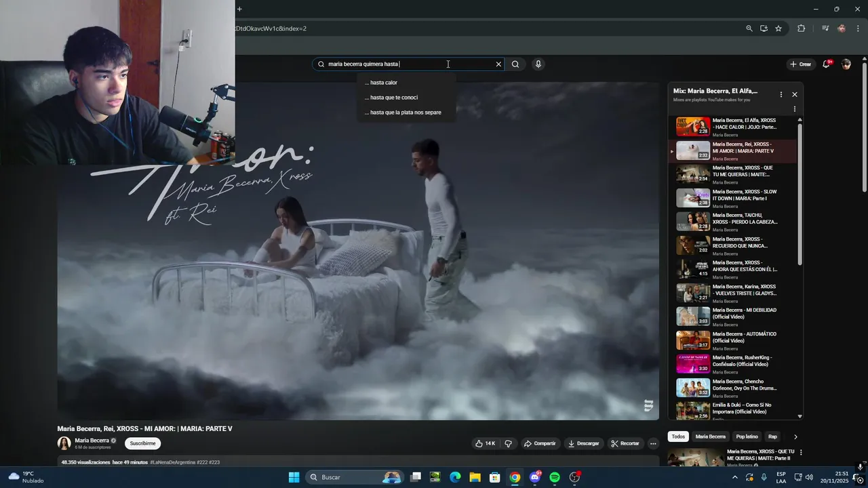868x488 pixels.
Task: Open the Mix playlist three-dot options
Action: pyautogui.click(x=781, y=95)
